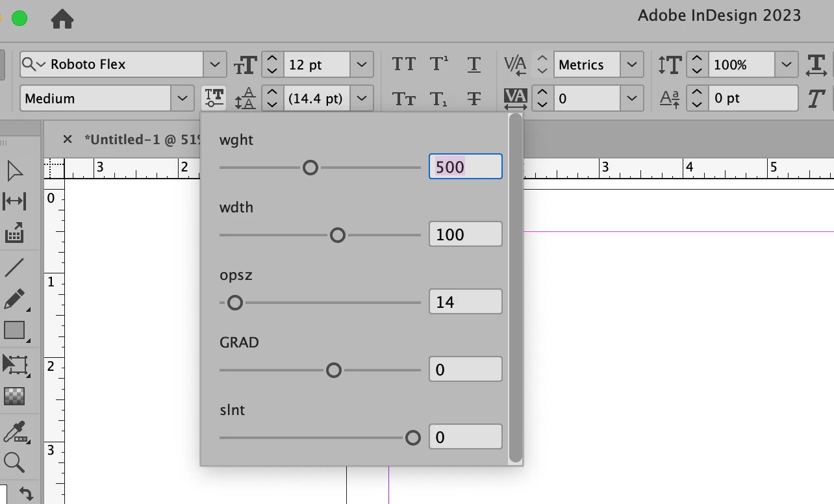834x504 pixels.
Task: Click the vertical scale stepper
Action: [x=697, y=64]
